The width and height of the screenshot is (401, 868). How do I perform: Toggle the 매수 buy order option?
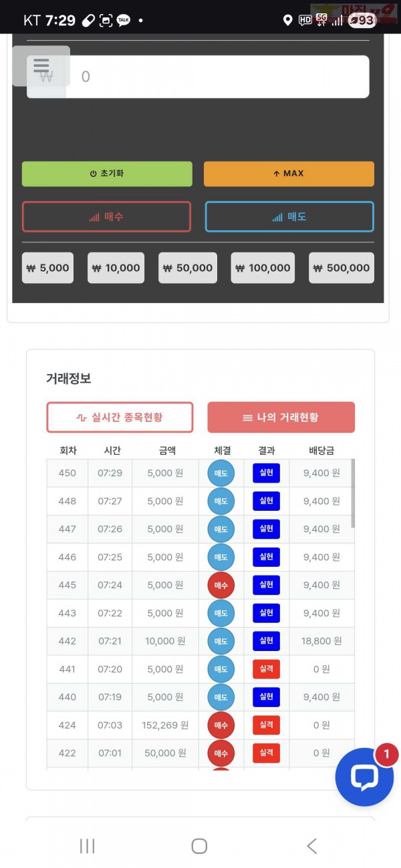click(x=107, y=217)
